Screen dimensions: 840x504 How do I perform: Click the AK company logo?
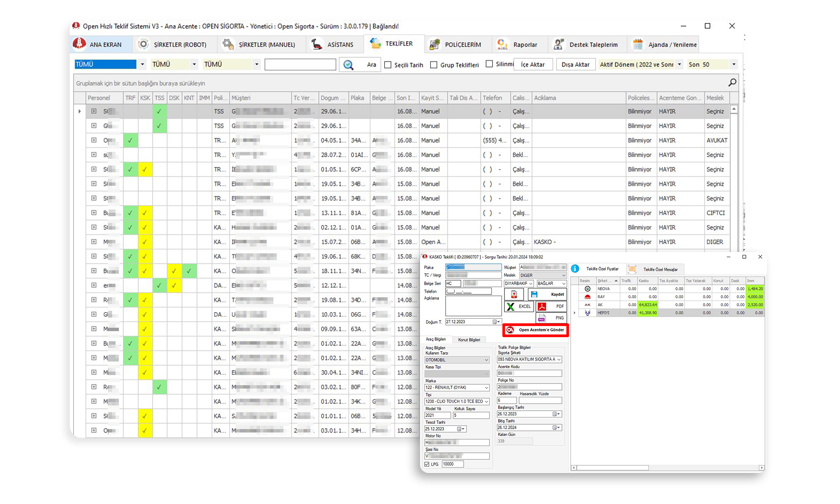tap(588, 305)
